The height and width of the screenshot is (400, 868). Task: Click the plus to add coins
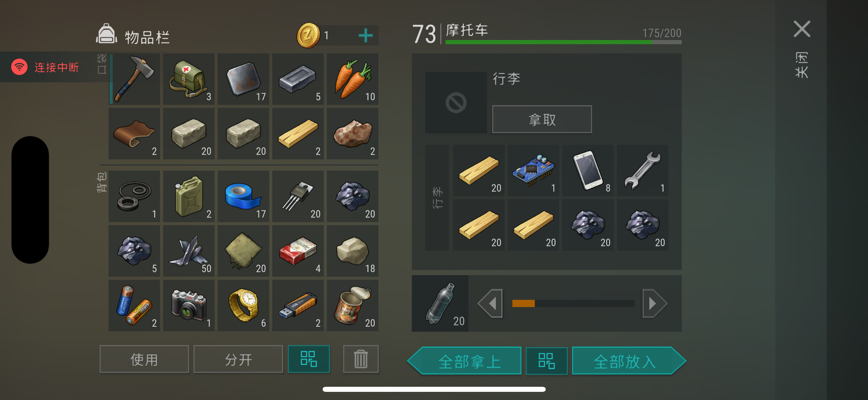point(366,35)
